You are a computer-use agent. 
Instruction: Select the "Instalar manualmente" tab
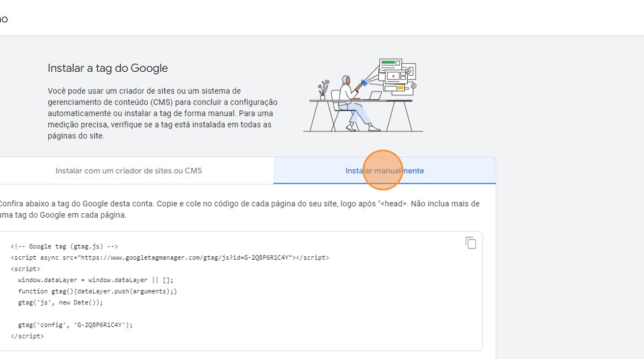click(x=385, y=171)
